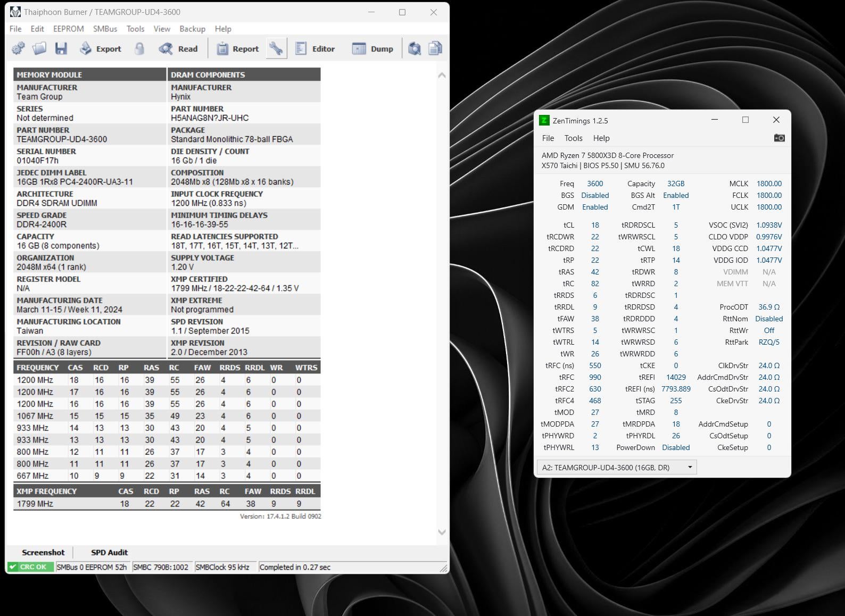The image size is (845, 616).
Task: Click the 667 MHz frequency table row
Action: 167,476
